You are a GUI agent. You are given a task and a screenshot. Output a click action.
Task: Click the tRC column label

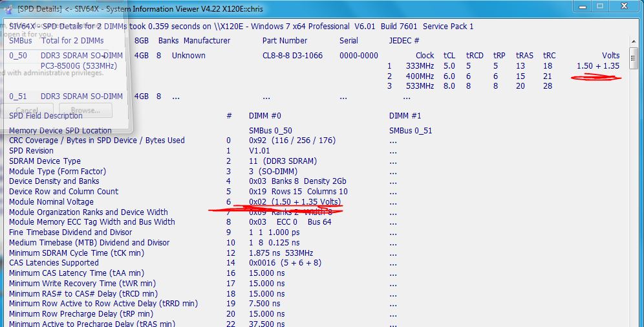point(549,56)
